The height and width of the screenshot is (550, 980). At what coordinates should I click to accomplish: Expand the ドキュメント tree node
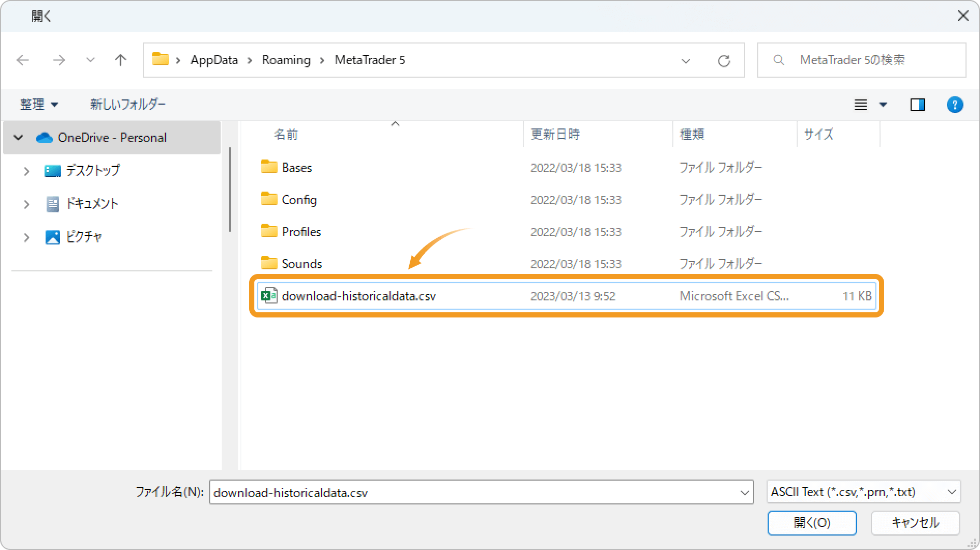click(x=26, y=204)
